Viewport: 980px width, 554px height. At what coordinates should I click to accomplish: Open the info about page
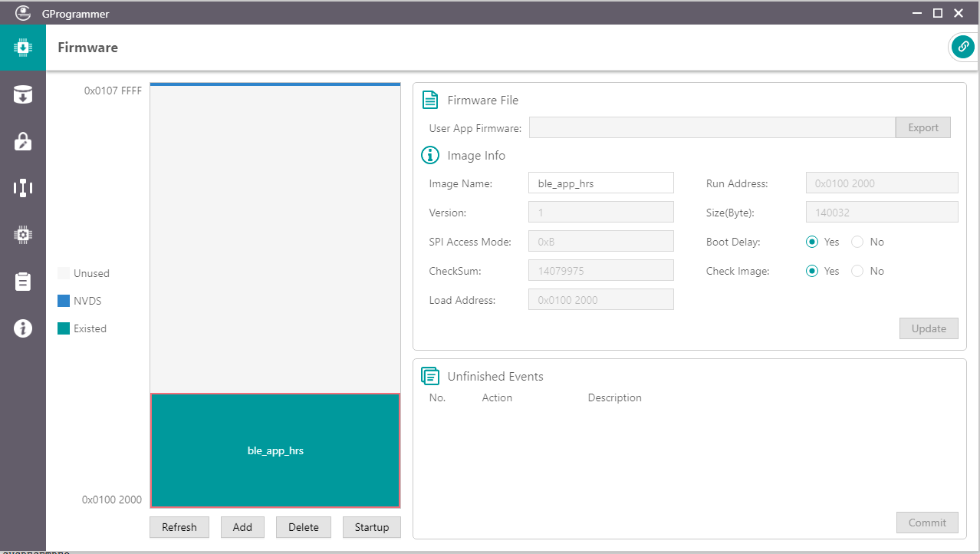(x=23, y=328)
